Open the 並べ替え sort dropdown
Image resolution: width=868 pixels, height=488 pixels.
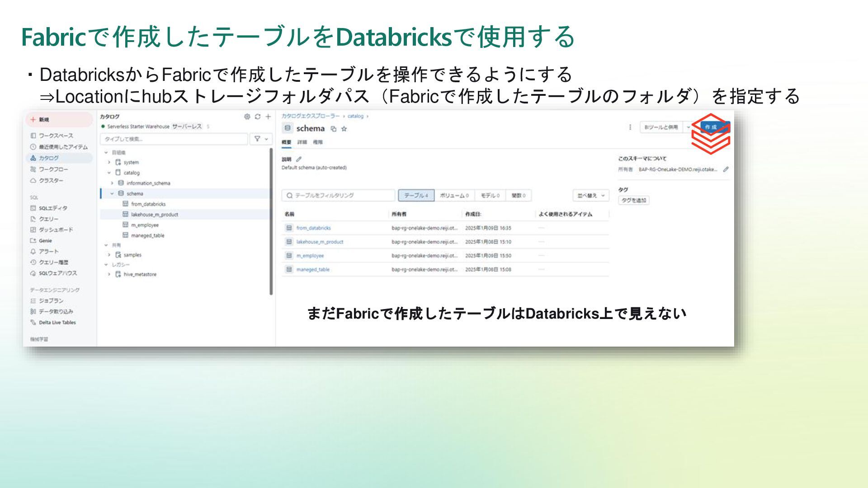coord(590,196)
